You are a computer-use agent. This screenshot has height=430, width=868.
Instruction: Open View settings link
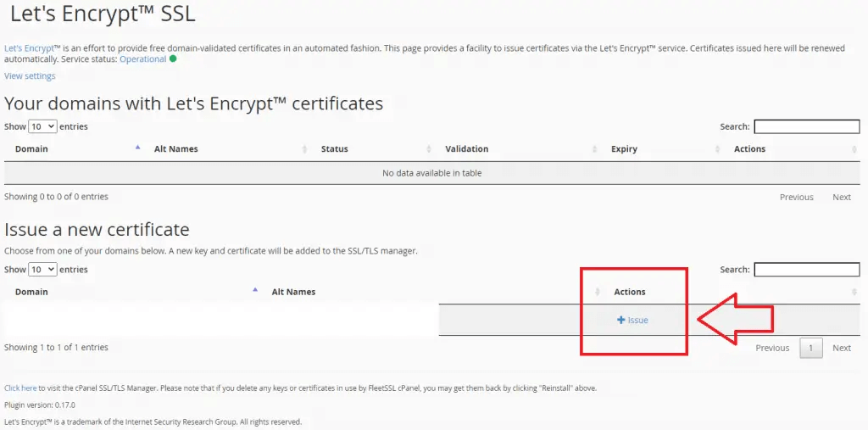click(30, 76)
